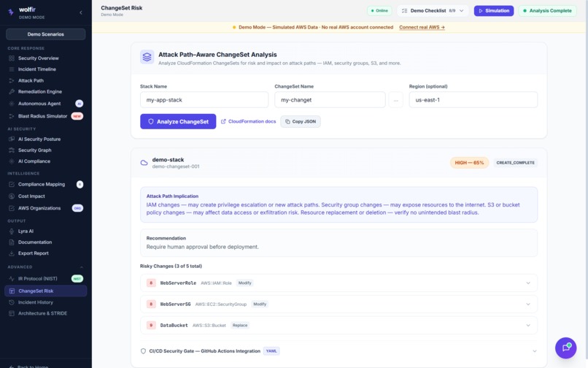
Task: Click the Online status indicator
Action: click(379, 10)
